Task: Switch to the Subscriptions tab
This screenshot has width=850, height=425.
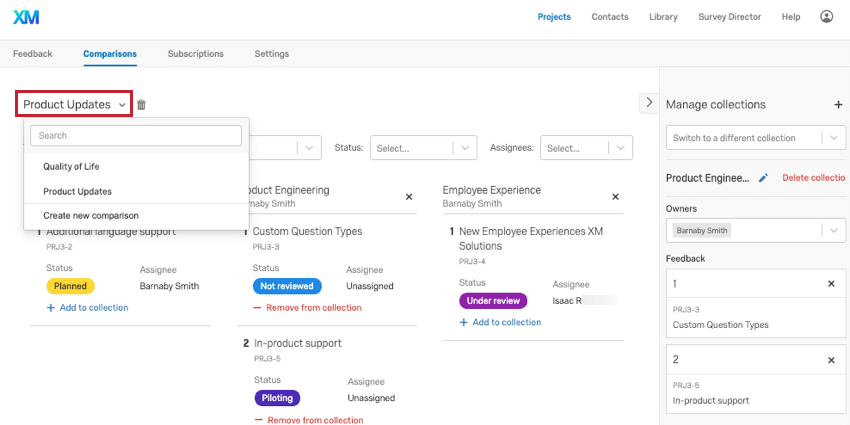Action: pyautogui.click(x=195, y=53)
